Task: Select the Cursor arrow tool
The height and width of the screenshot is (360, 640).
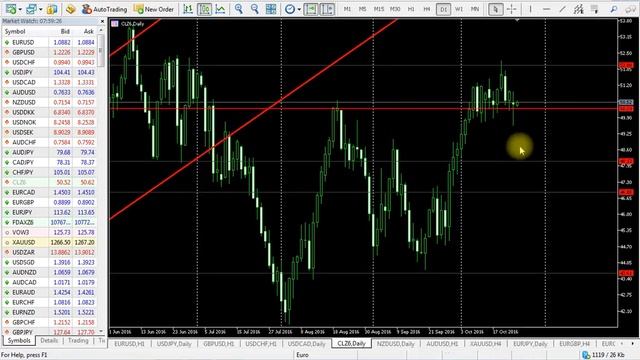Action: point(496,9)
